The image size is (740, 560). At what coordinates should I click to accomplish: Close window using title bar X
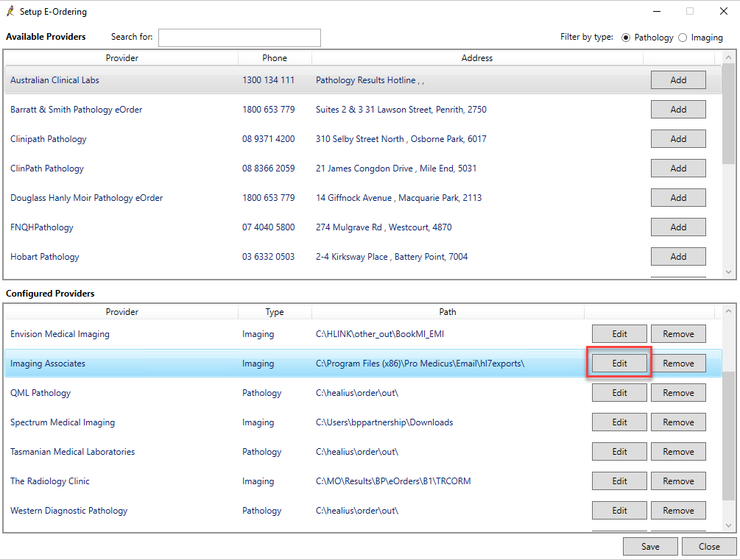(x=724, y=11)
